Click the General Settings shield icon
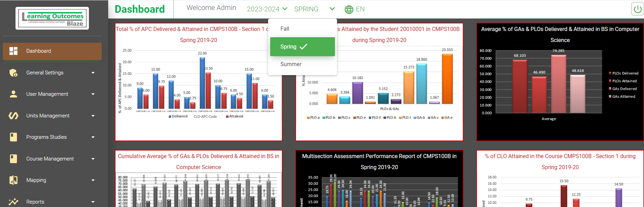This screenshot has height=207, width=644. [x=13, y=73]
